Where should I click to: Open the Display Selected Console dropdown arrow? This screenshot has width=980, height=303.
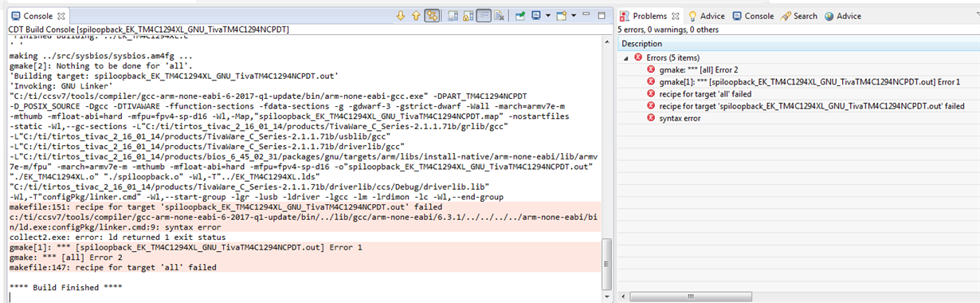pyautogui.click(x=548, y=15)
